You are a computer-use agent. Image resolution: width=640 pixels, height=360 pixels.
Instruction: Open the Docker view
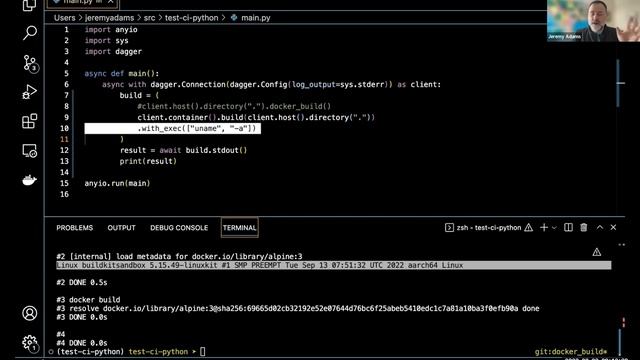pyautogui.click(x=29, y=180)
